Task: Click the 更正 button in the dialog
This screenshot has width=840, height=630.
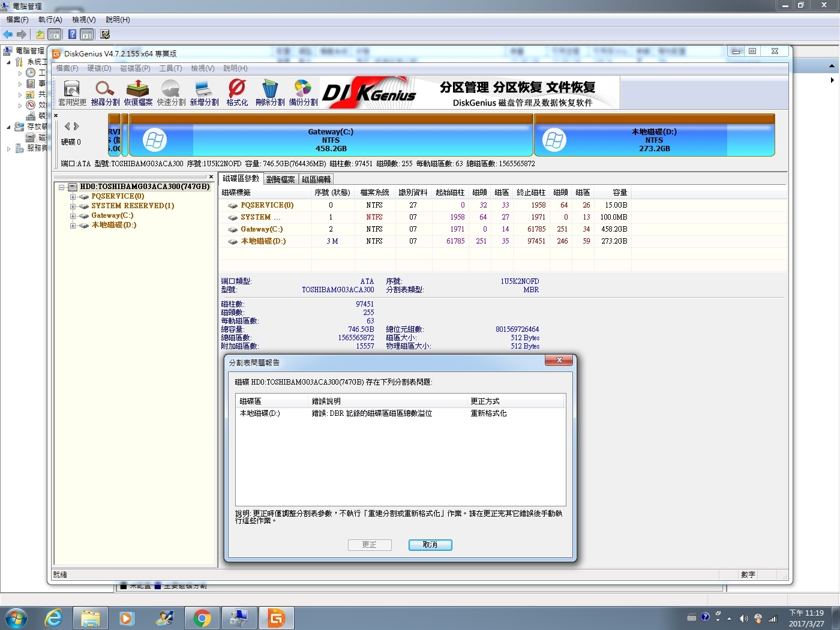Action: pyautogui.click(x=370, y=545)
